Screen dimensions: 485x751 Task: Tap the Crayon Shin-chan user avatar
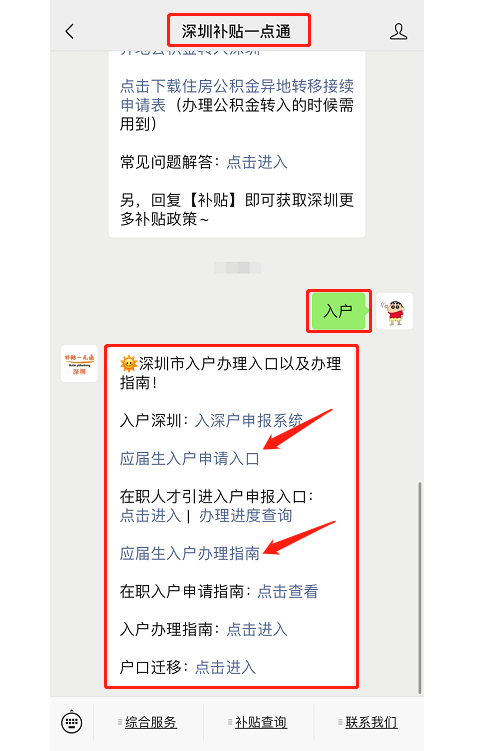(395, 311)
